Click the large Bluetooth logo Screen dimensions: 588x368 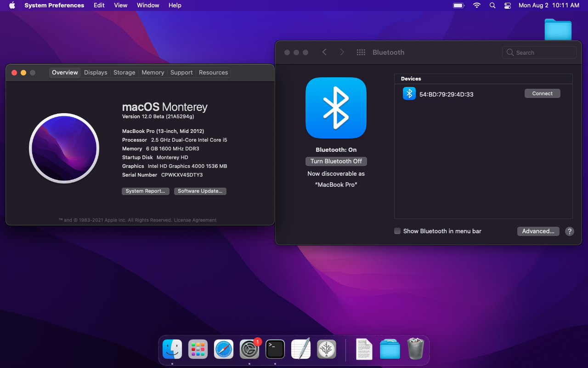[336, 108]
